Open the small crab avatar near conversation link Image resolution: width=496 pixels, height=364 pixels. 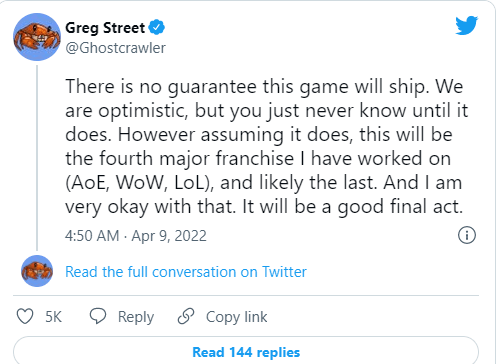click(x=37, y=271)
